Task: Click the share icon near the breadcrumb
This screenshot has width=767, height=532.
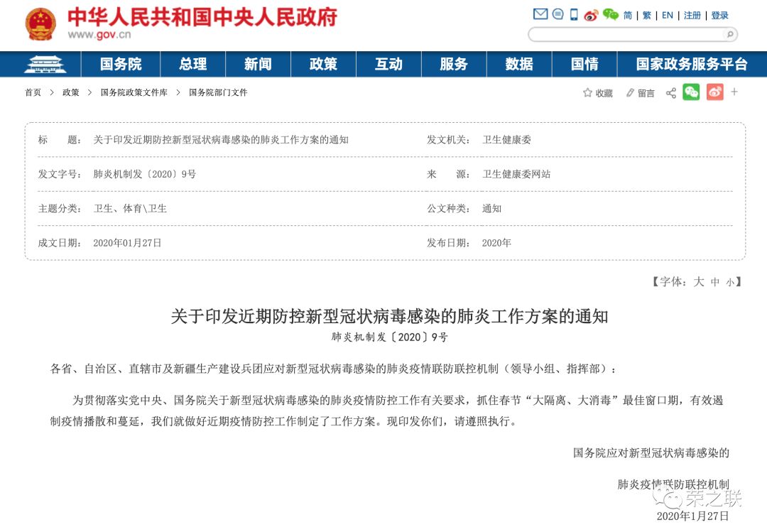Action: coord(670,92)
